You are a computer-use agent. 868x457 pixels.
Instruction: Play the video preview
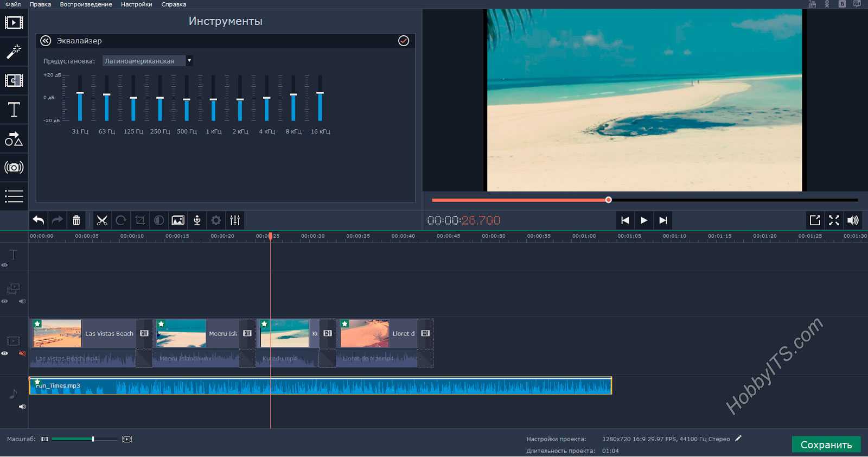644,220
